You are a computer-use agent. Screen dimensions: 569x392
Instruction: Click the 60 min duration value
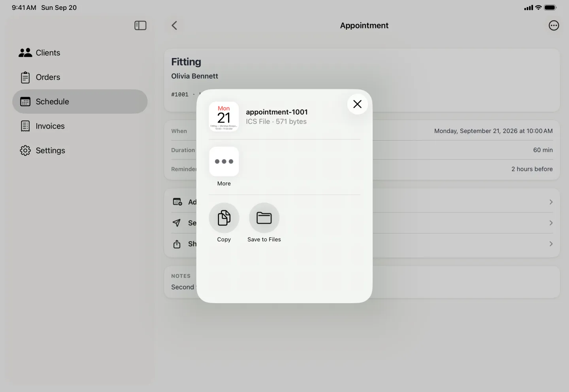point(543,150)
